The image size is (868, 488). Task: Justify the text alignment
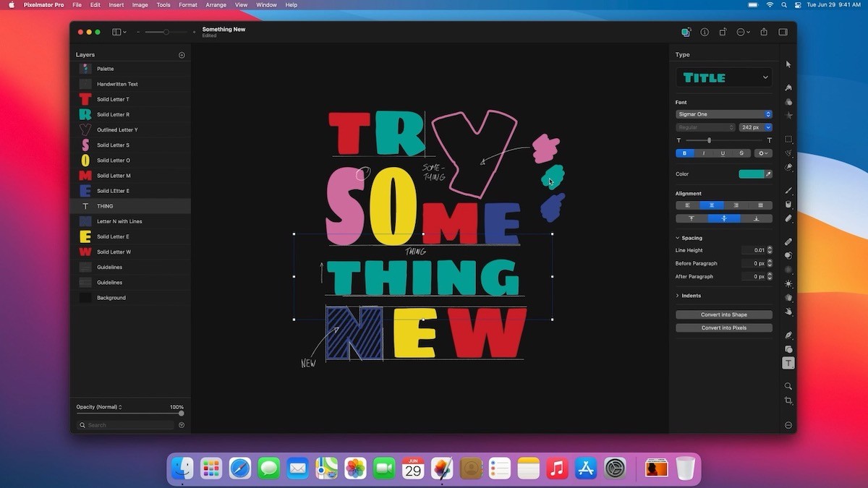(x=760, y=205)
